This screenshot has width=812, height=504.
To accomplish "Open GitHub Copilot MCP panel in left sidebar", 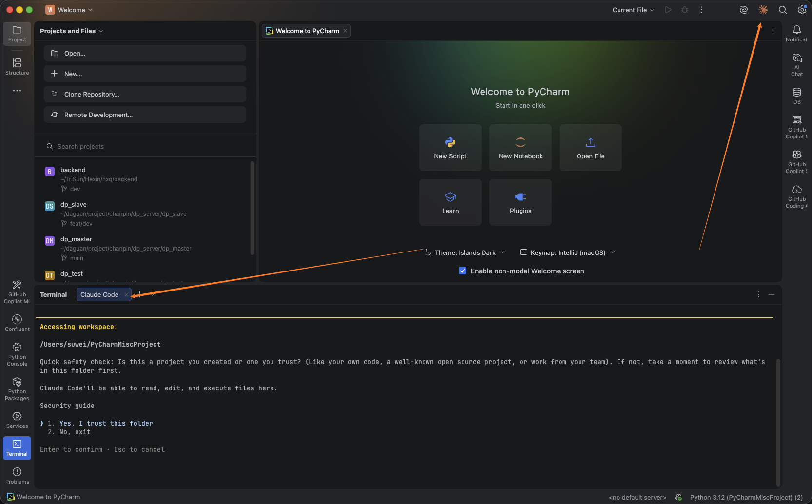I will pos(17,292).
